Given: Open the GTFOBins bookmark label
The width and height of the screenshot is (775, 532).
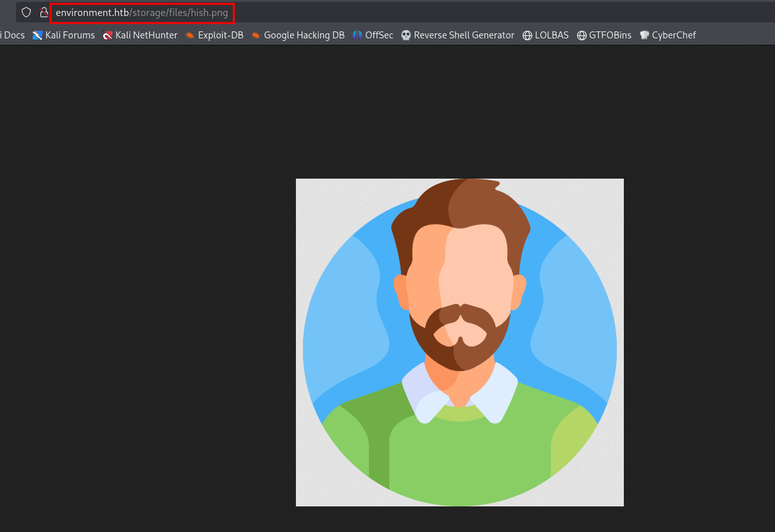Looking at the screenshot, I should pyautogui.click(x=610, y=35).
